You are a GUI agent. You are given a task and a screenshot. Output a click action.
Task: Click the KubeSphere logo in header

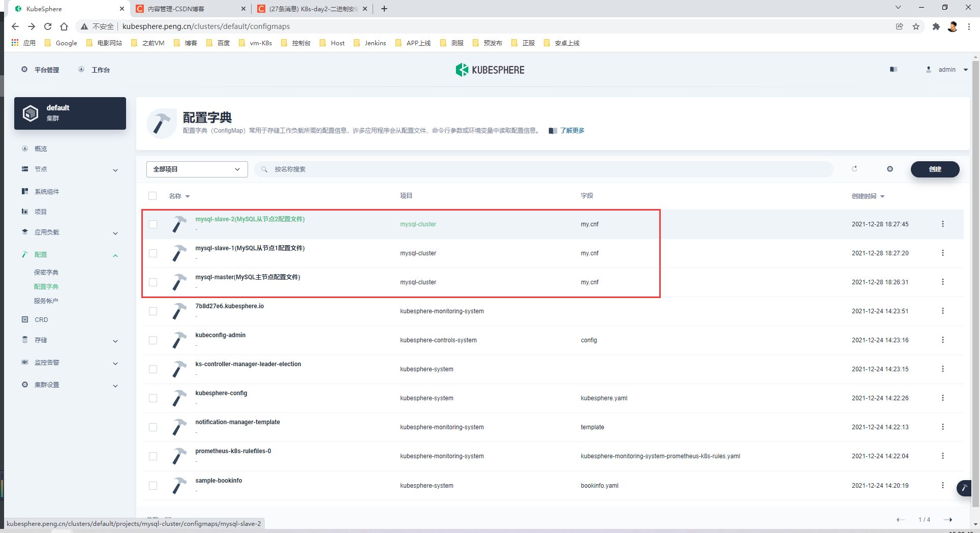(490, 70)
